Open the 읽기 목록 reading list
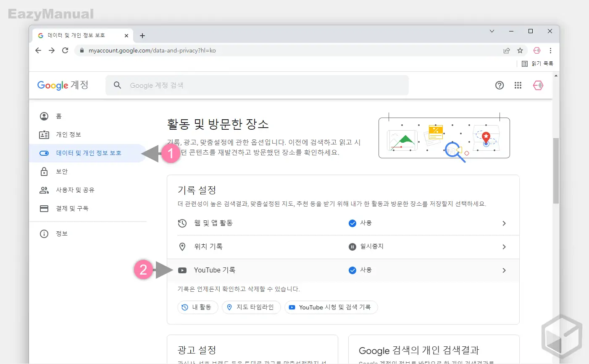 click(x=537, y=63)
